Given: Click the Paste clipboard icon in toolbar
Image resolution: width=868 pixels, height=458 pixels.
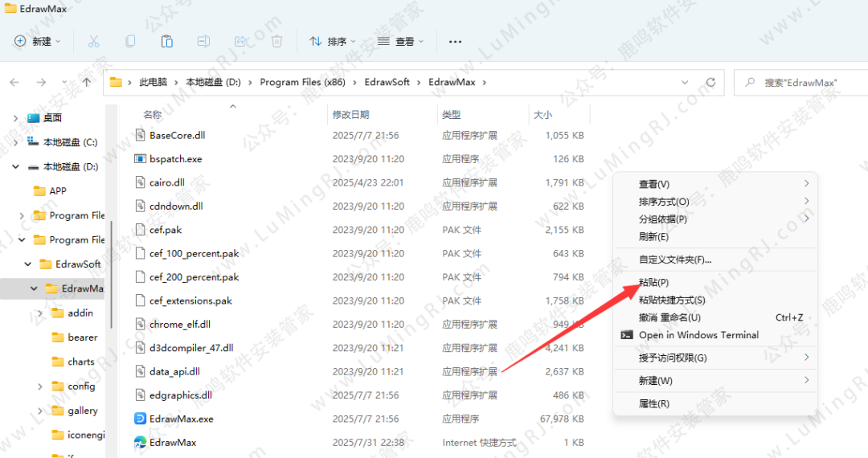Looking at the screenshot, I should pyautogui.click(x=167, y=41).
